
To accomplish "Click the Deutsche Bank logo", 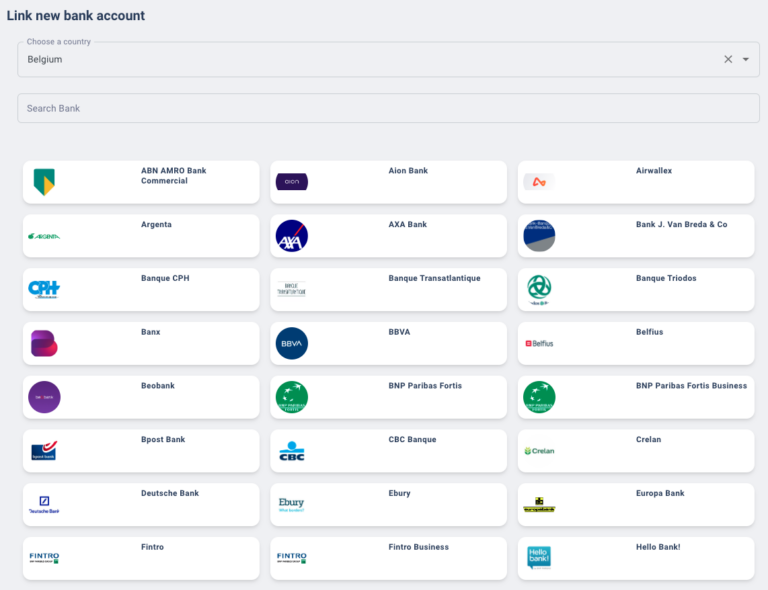I will [44, 504].
